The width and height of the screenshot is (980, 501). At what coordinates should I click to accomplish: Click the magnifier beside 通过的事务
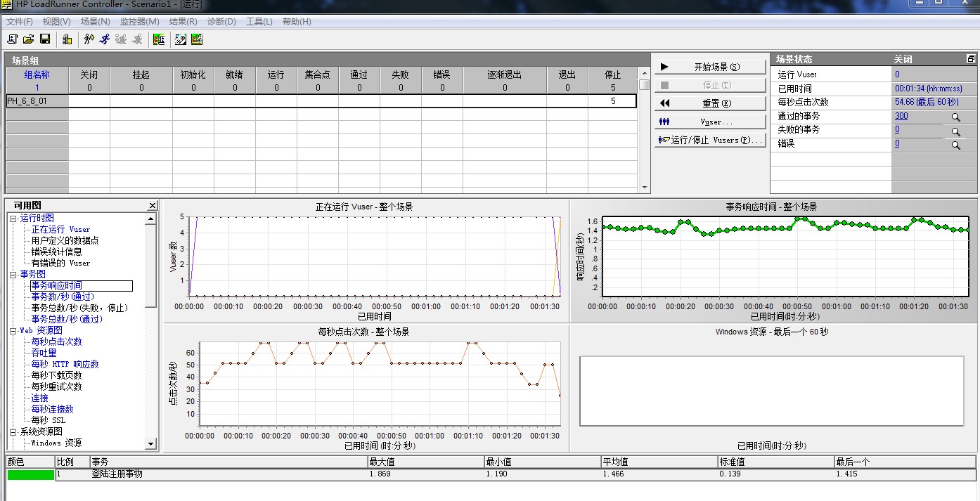click(955, 117)
